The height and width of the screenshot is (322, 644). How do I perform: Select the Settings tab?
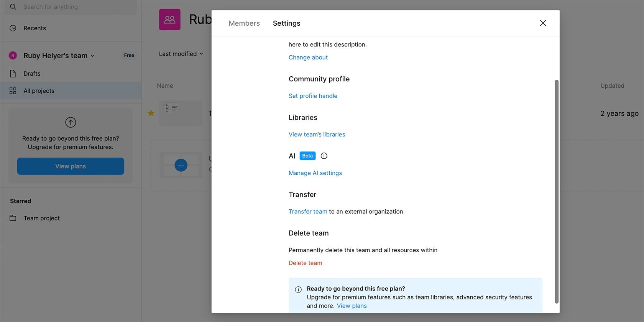(286, 23)
